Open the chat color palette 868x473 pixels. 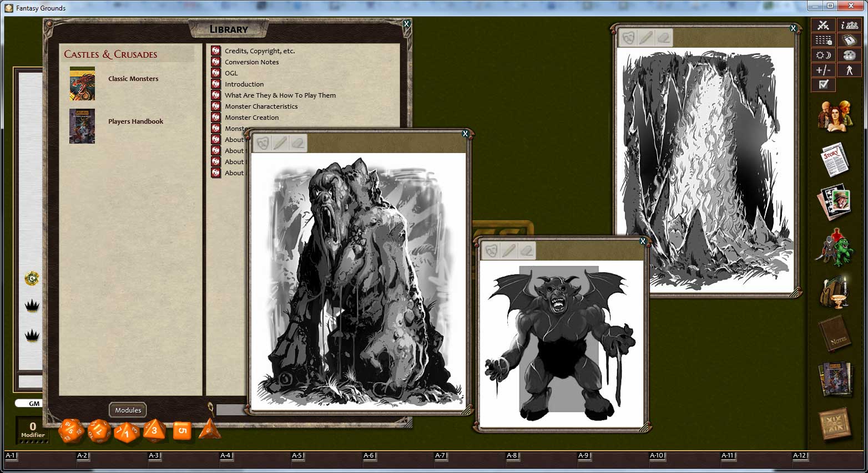tap(850, 55)
